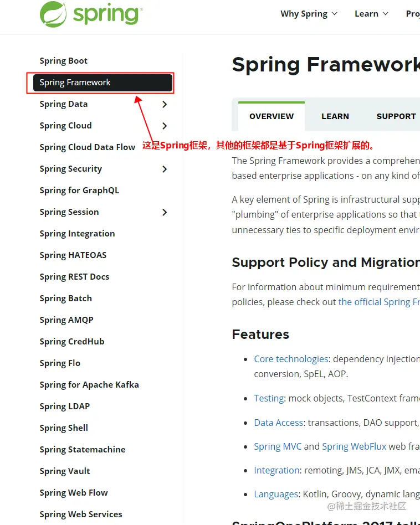Open the Why Spring dropdown menu
The height and width of the screenshot is (525, 420).
tap(309, 14)
